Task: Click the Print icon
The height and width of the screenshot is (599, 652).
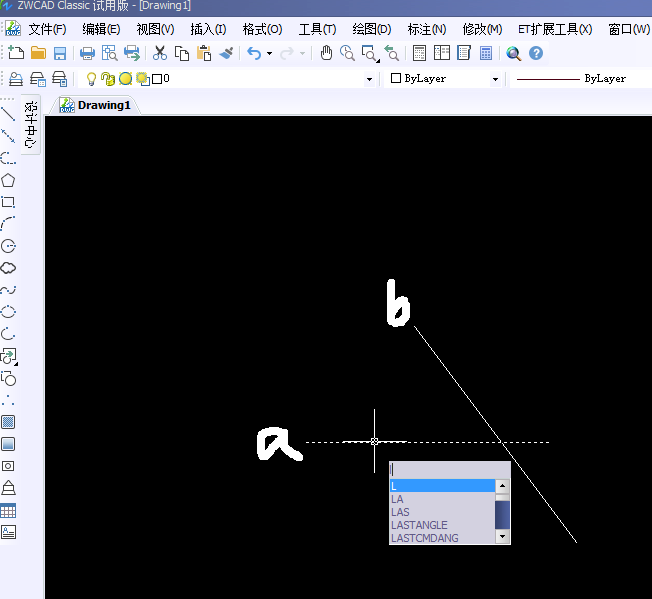Action: pos(87,53)
